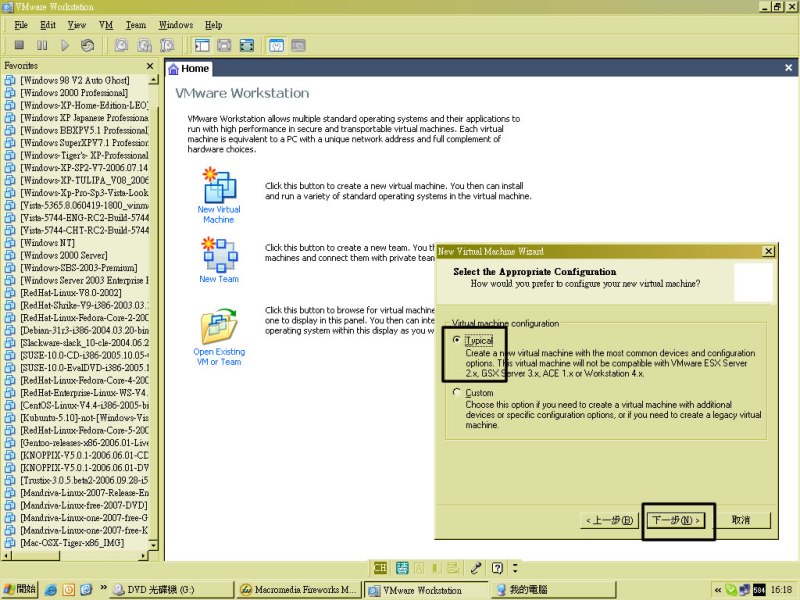Click the 開始 Start button
The image size is (800, 600).
coord(19,589)
